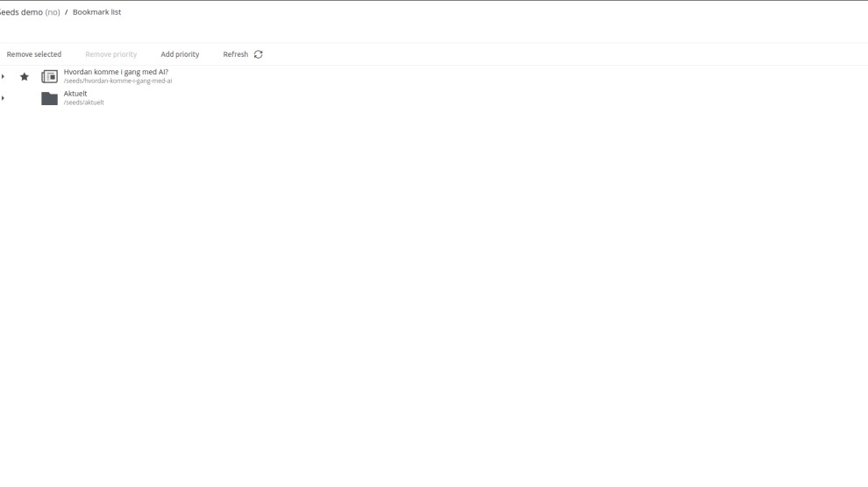Click the /seeds/aktuelt path text
This screenshot has width=868, height=487.
coord(83,102)
